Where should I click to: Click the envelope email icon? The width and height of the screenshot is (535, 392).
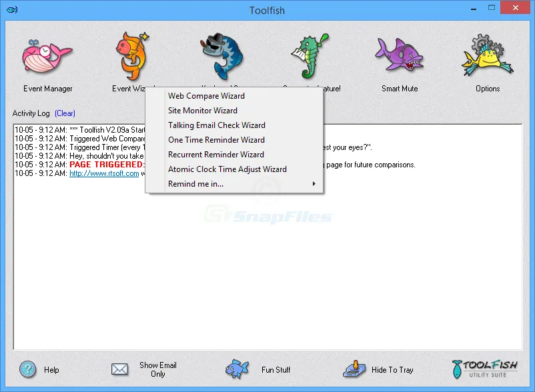[x=120, y=369]
